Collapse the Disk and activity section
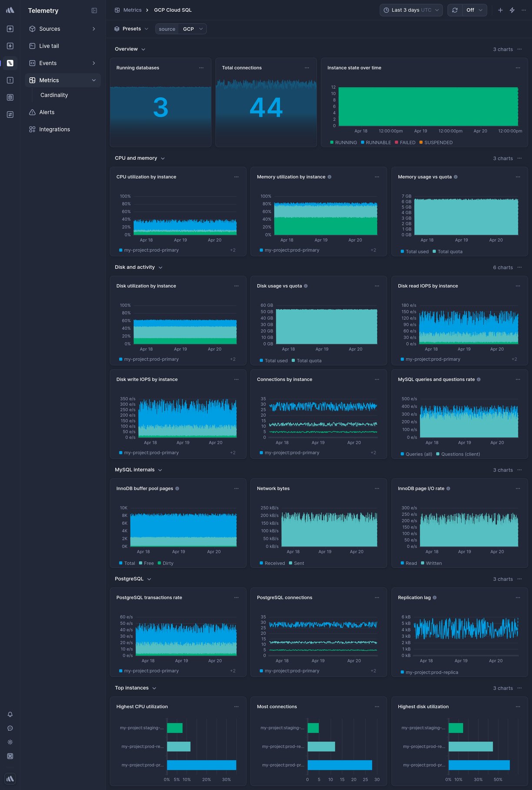The image size is (532, 790). (x=138, y=267)
